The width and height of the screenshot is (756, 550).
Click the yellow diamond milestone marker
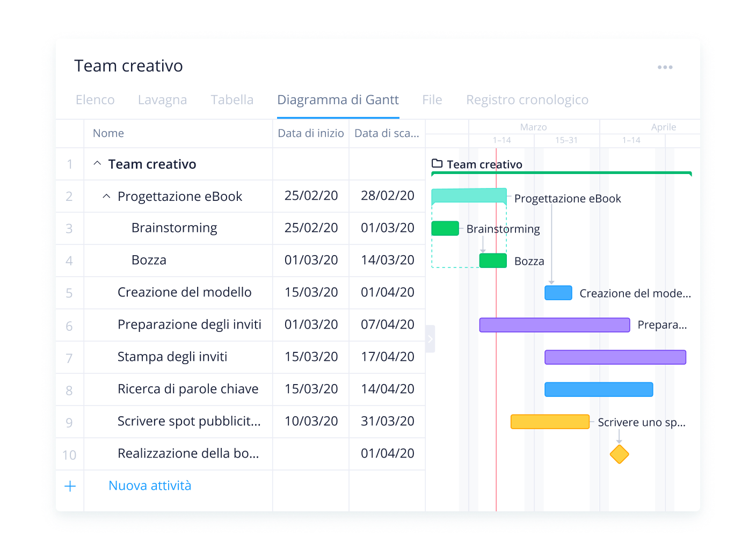pos(619,454)
